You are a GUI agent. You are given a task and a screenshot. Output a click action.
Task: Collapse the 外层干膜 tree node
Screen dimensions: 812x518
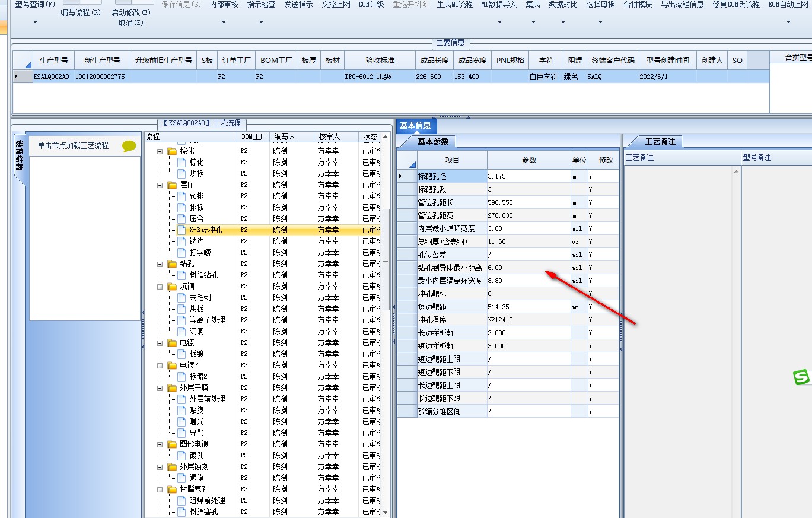pos(160,388)
